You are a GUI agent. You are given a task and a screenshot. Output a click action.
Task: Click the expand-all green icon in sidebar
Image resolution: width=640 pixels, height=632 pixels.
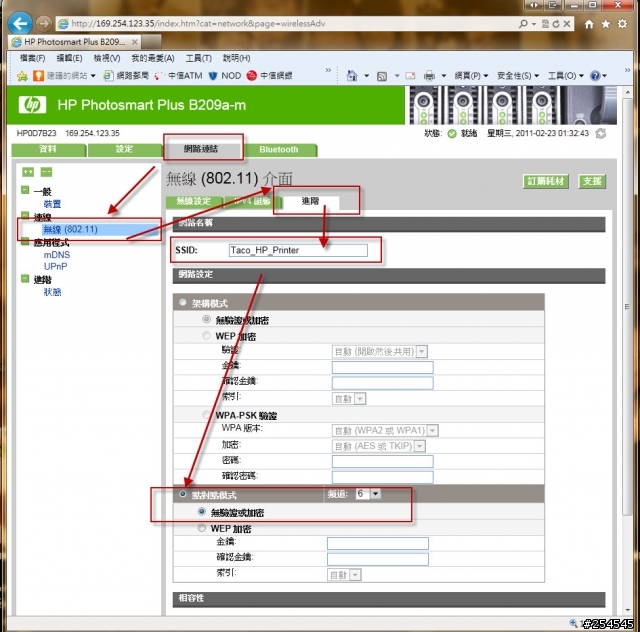28,172
